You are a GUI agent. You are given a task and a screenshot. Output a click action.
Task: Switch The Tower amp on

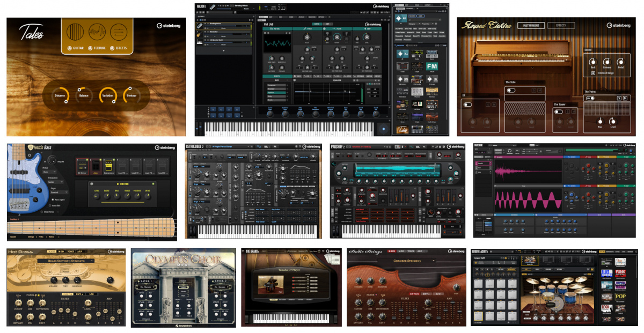(558, 112)
